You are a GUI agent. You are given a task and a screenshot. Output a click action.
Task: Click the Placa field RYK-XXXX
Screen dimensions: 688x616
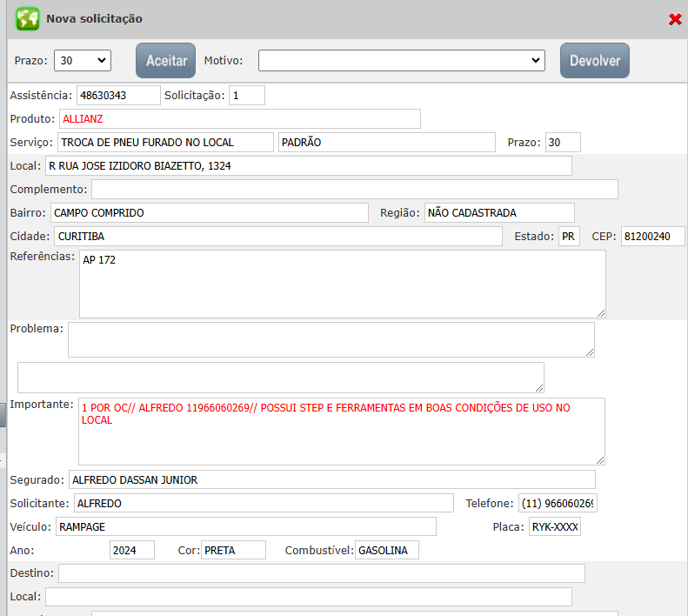(x=554, y=526)
